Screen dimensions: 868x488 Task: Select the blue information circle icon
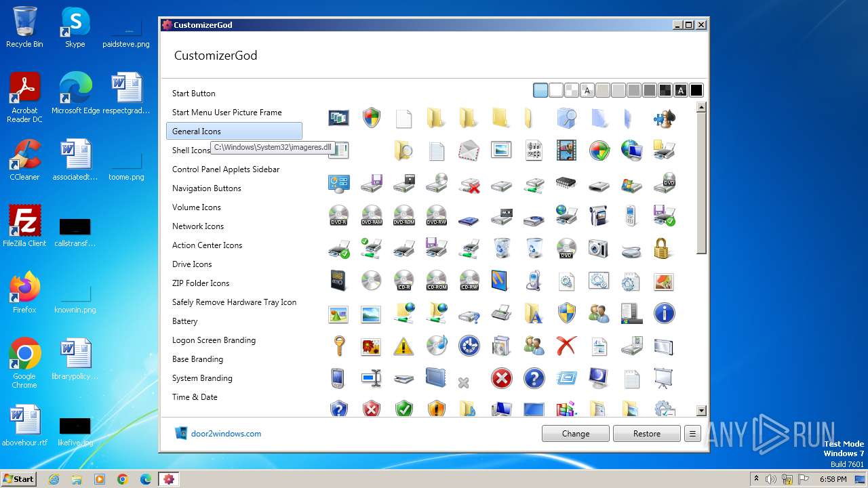click(664, 313)
